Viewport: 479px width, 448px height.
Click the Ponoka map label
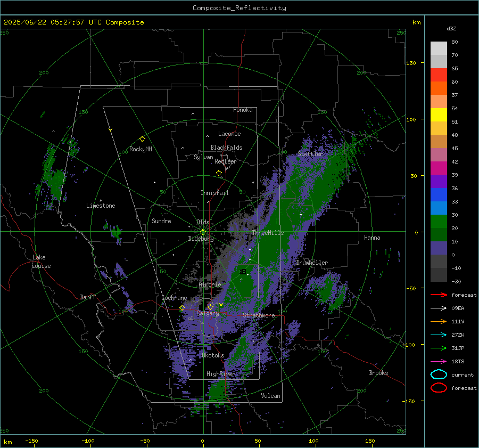243,110
